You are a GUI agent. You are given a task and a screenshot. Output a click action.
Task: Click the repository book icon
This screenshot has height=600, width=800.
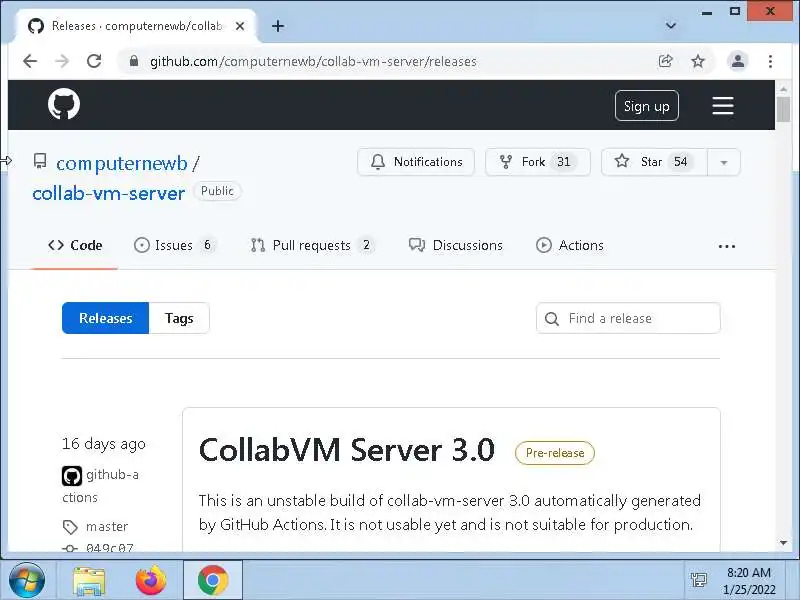(x=40, y=161)
